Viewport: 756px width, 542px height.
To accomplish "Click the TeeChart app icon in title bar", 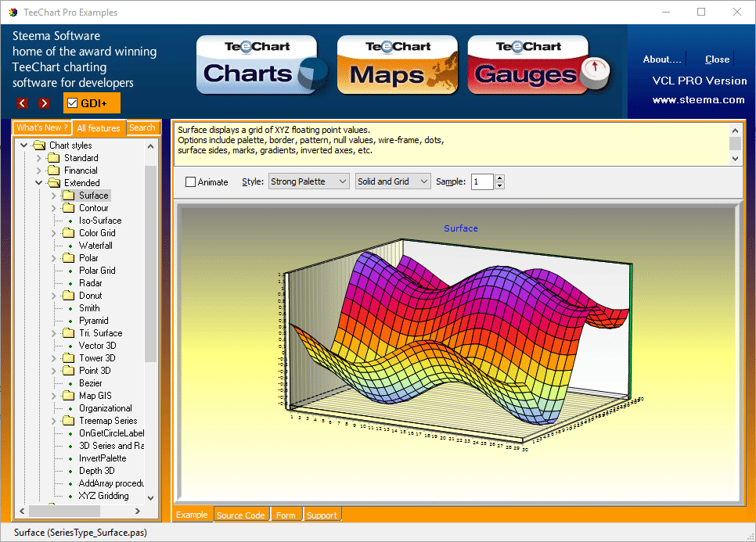I will [13, 12].
